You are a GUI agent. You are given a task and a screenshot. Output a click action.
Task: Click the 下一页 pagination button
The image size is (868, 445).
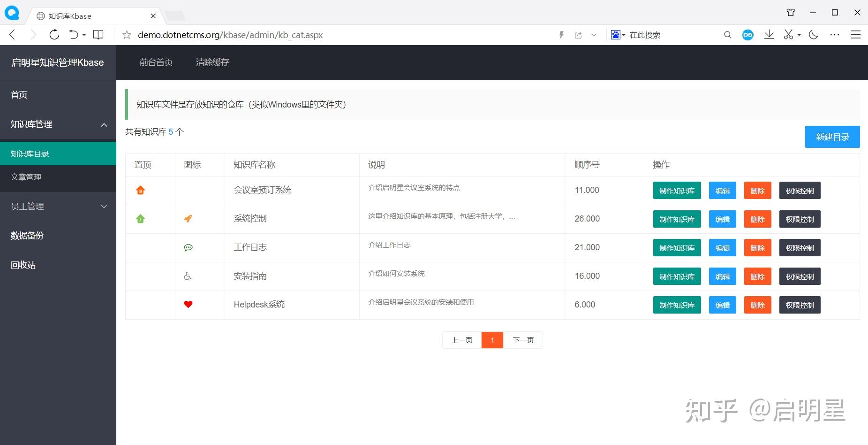(x=523, y=340)
